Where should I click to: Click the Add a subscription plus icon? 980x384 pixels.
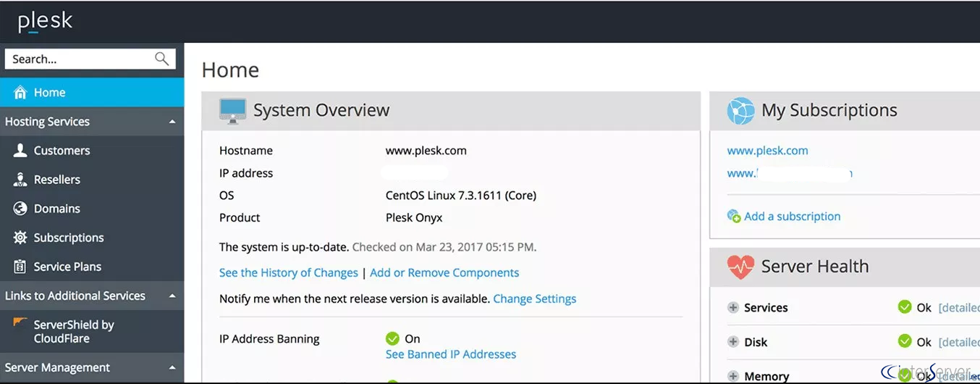click(x=734, y=217)
